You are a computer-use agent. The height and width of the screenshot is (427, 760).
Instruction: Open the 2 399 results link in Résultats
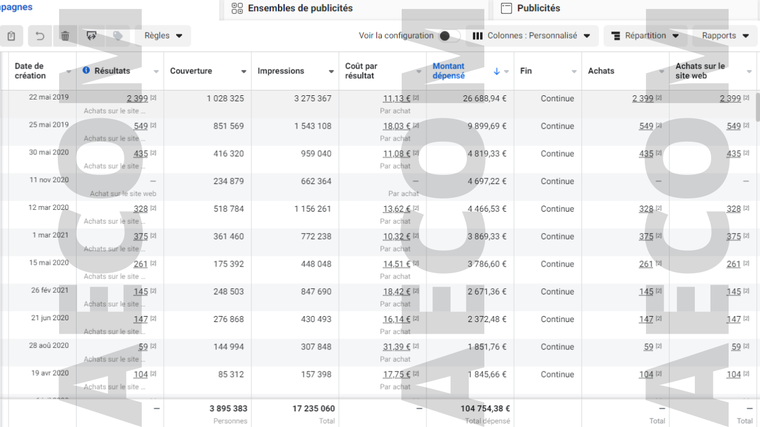[137, 98]
